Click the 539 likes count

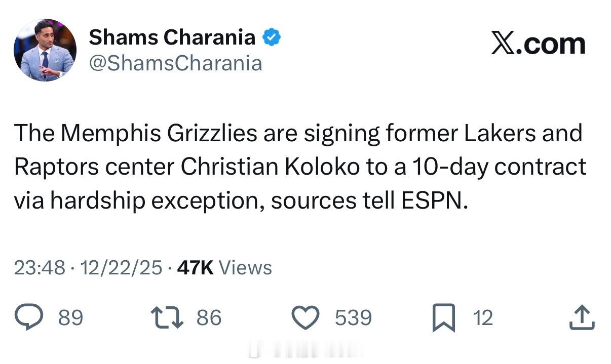coord(353,318)
